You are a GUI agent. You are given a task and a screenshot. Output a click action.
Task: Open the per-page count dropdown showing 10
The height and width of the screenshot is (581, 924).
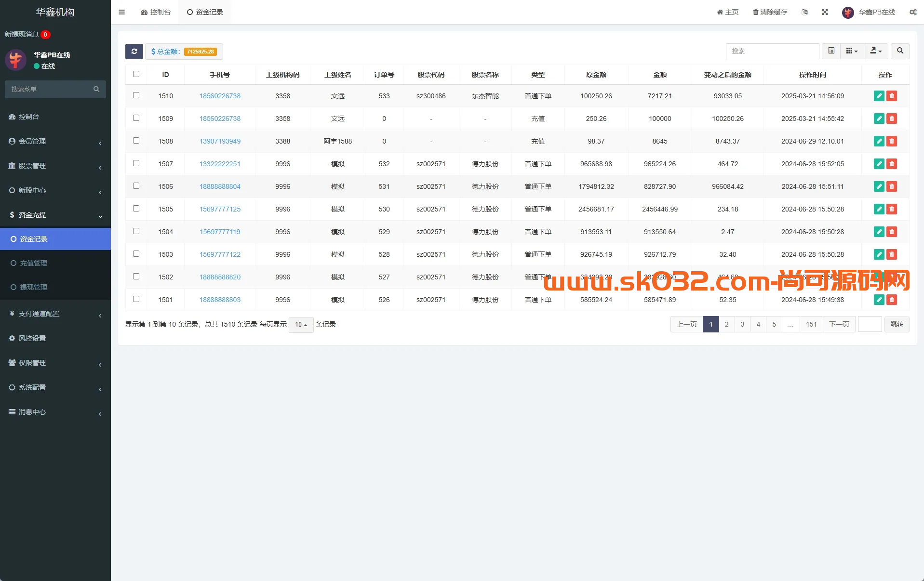tap(300, 325)
